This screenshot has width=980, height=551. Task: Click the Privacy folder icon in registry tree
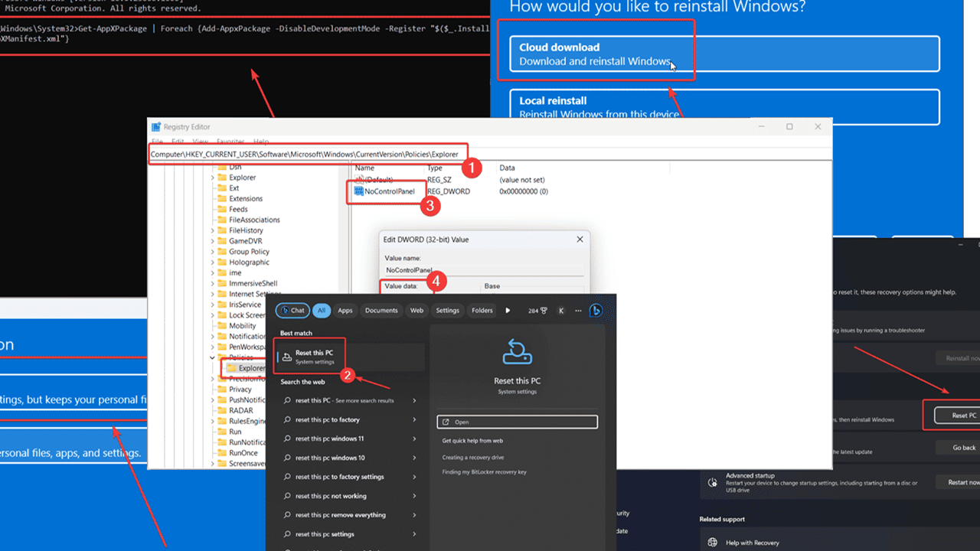click(223, 389)
